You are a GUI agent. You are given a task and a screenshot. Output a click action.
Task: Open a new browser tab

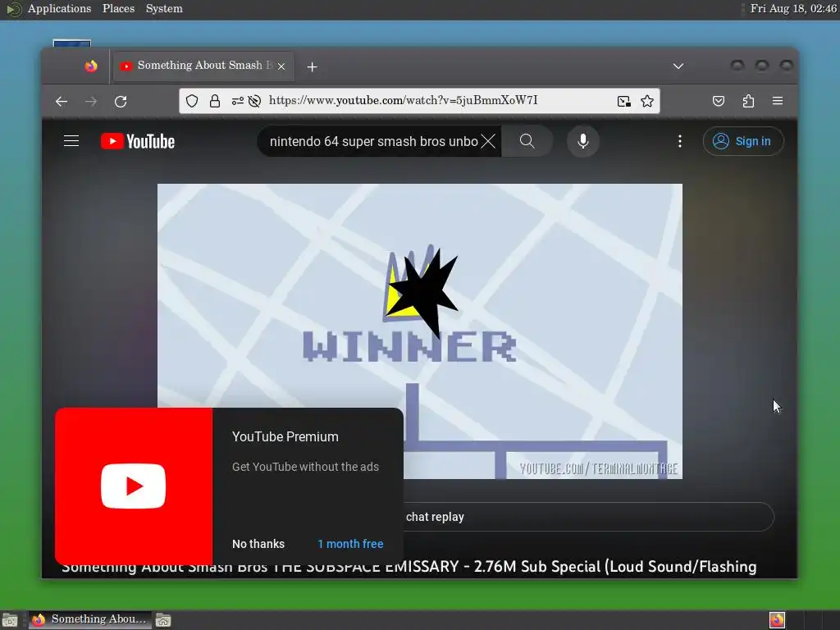click(x=312, y=66)
